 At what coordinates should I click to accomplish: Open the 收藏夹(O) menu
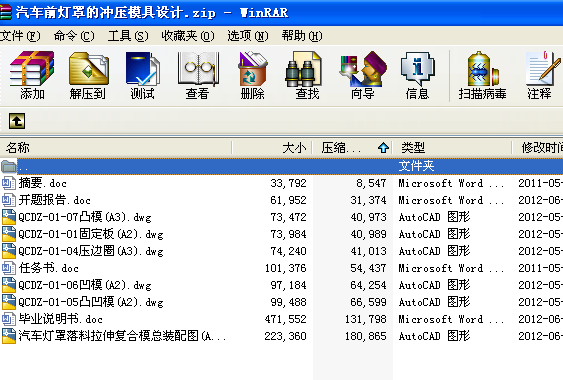coord(188,36)
